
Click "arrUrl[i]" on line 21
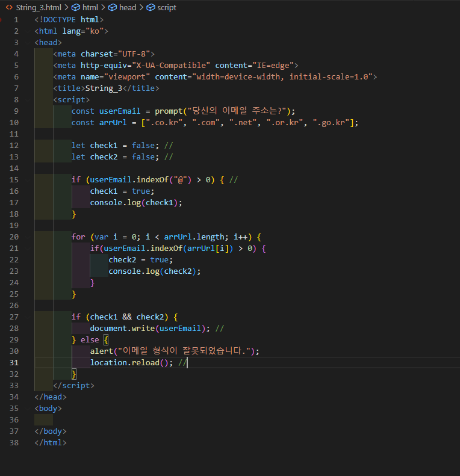[208, 249]
